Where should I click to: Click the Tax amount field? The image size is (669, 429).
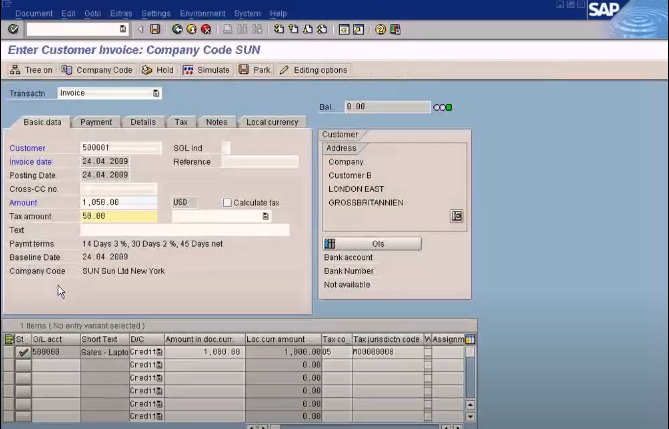(x=119, y=216)
